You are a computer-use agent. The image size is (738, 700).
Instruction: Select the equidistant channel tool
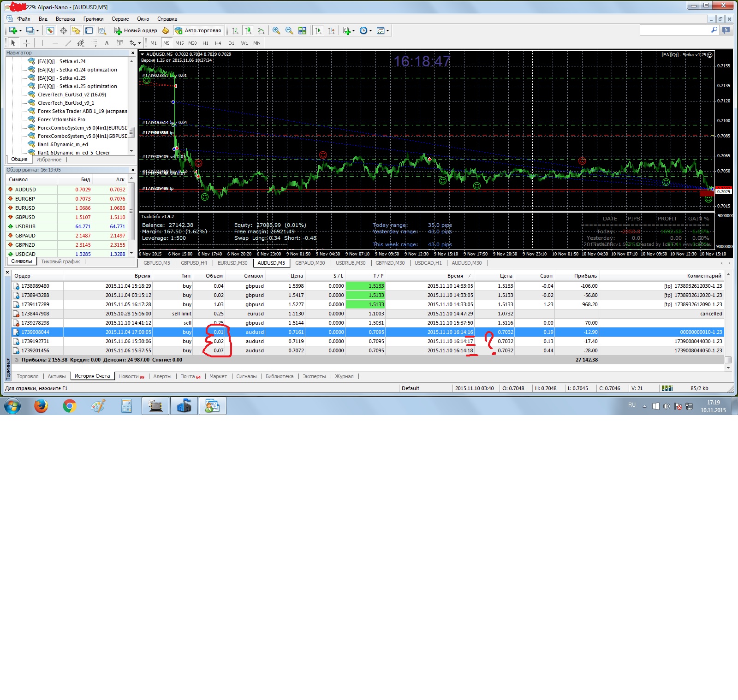click(81, 43)
